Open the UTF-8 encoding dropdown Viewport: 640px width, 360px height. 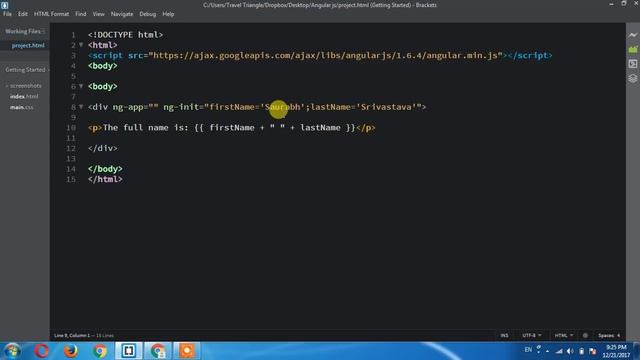532,336
